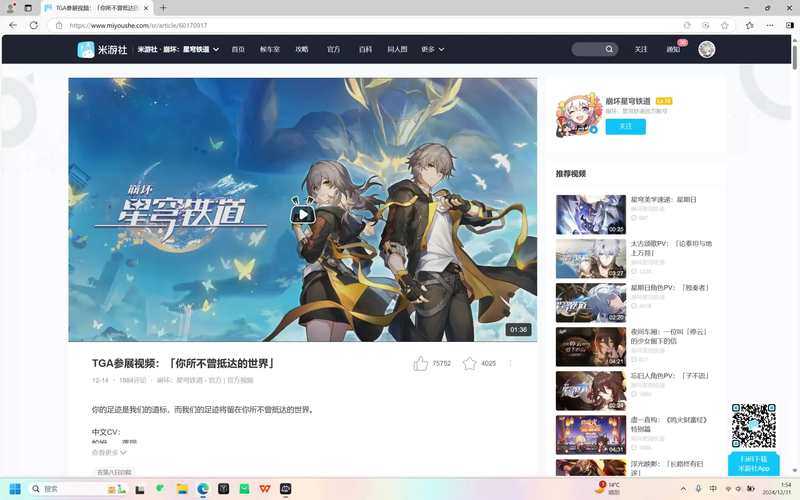The width and height of the screenshot is (800, 500).
Task: Click the 推荐视频 section heading
Action: pos(571,173)
